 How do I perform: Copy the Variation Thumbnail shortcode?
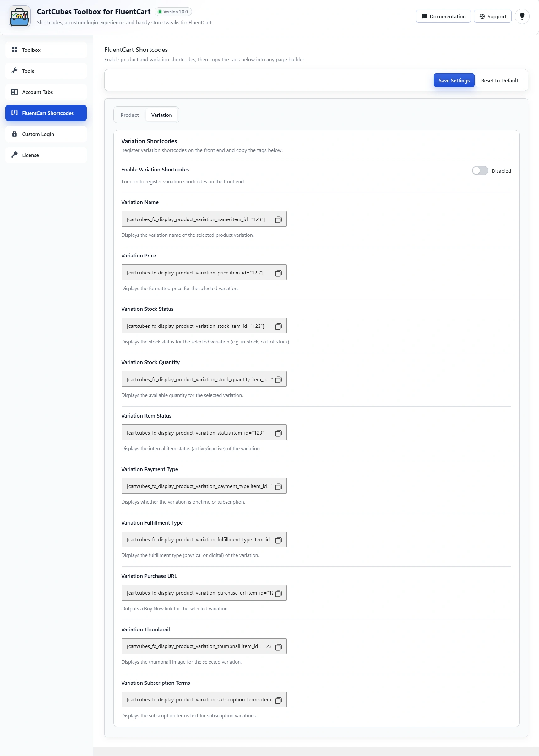click(x=278, y=647)
